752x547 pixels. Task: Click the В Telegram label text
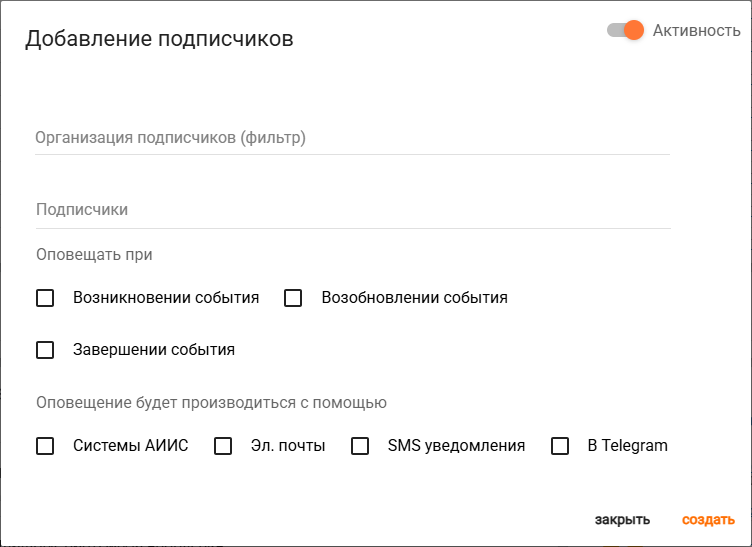tap(627, 446)
